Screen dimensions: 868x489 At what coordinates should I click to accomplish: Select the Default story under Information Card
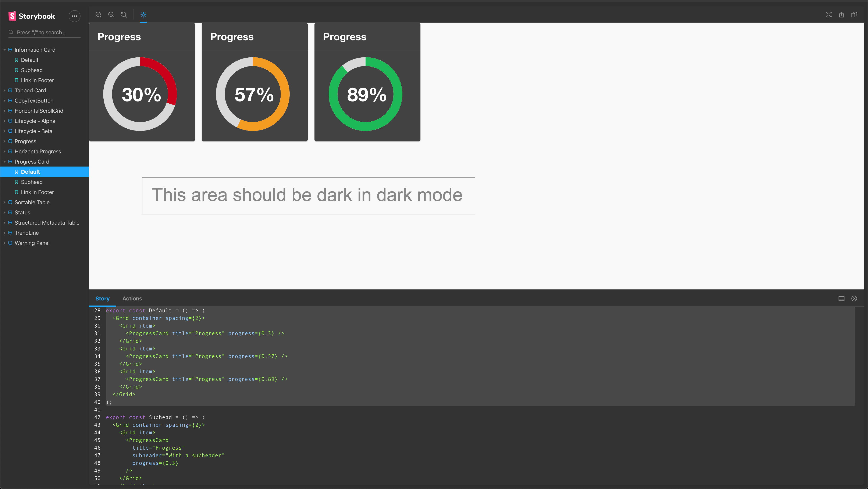click(30, 60)
